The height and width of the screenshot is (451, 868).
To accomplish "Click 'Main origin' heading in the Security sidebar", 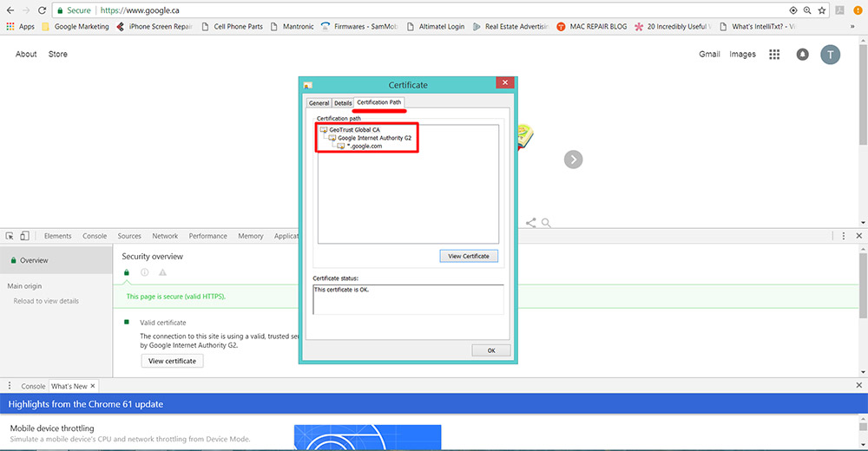I will click(x=24, y=286).
